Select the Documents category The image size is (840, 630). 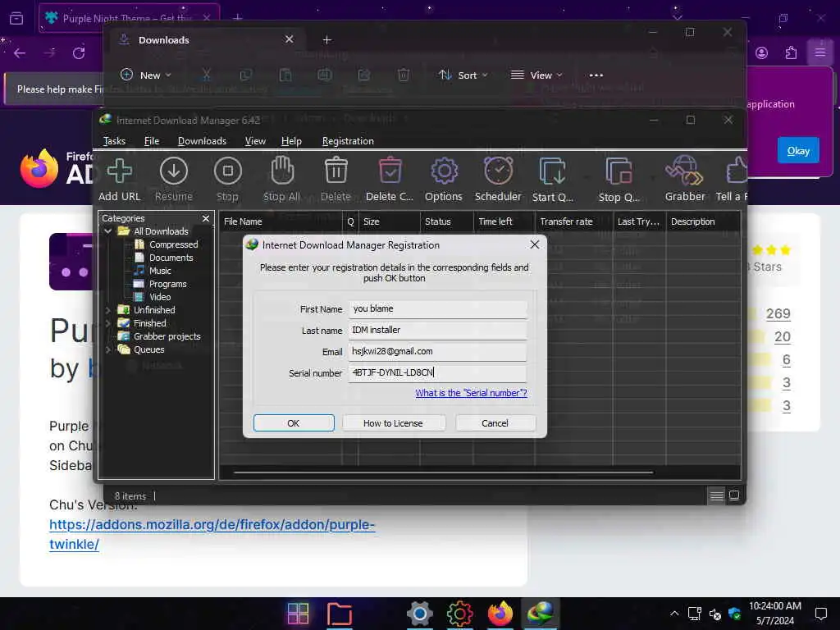[x=171, y=258]
